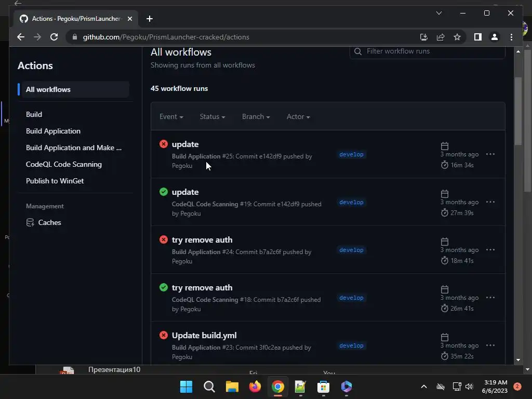Open the tab search chevron
Image resolution: width=532 pixels, height=399 pixels.
tap(438, 13)
